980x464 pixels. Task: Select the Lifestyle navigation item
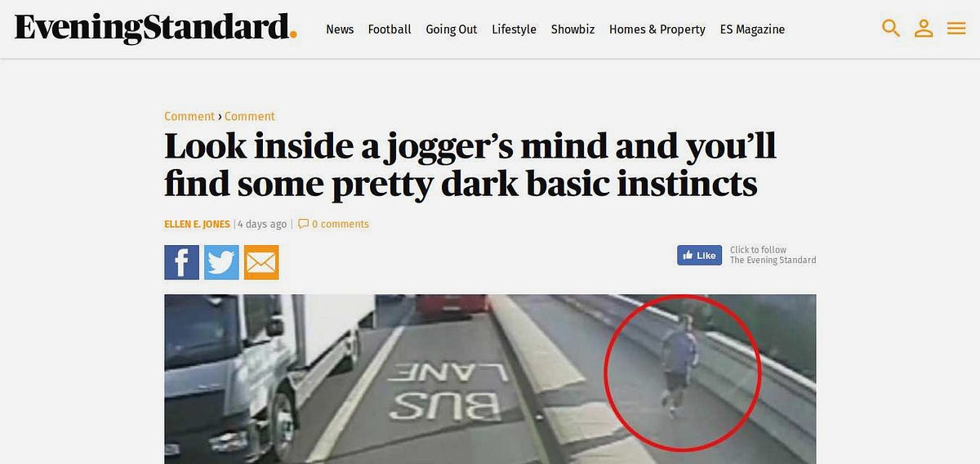click(x=514, y=29)
